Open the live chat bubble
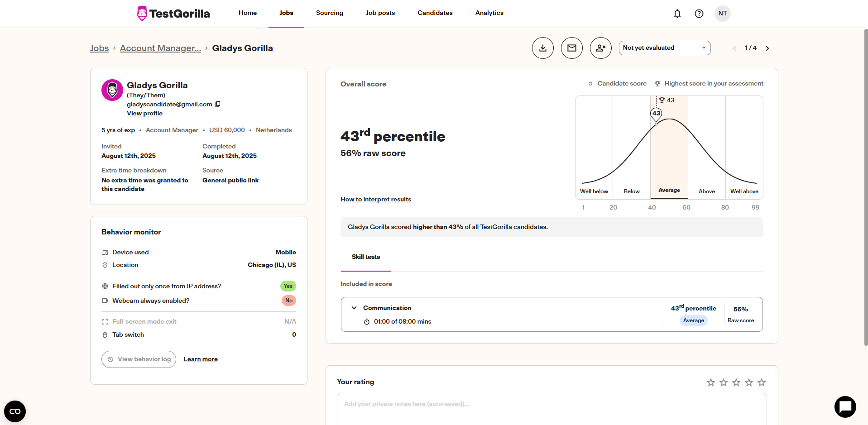This screenshot has width=868, height=425. 845,407
